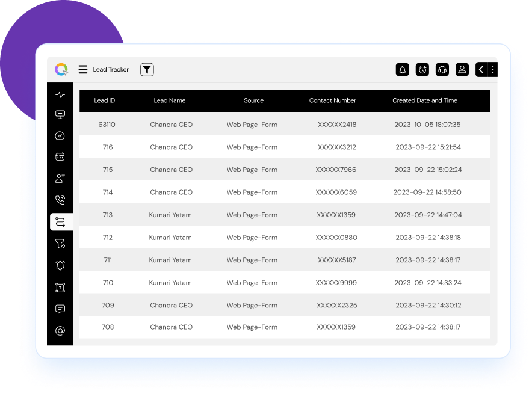This screenshot has width=532, height=394.
Task: Open the user profile icon
Action: (x=462, y=70)
